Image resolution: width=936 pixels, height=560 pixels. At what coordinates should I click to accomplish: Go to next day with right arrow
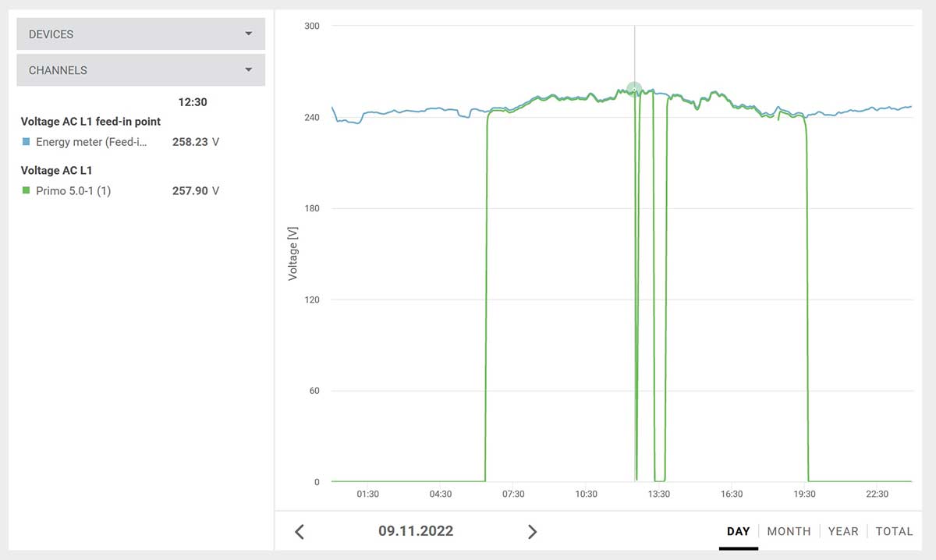coord(533,532)
